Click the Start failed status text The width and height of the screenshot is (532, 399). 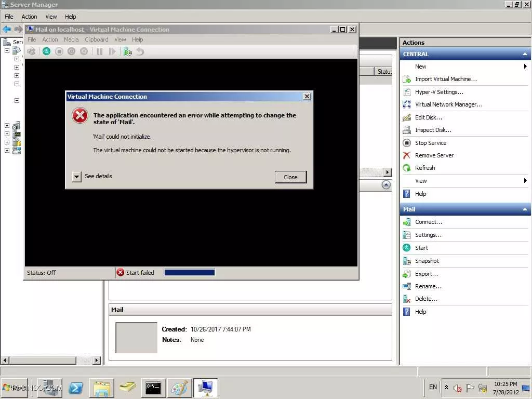click(x=140, y=273)
